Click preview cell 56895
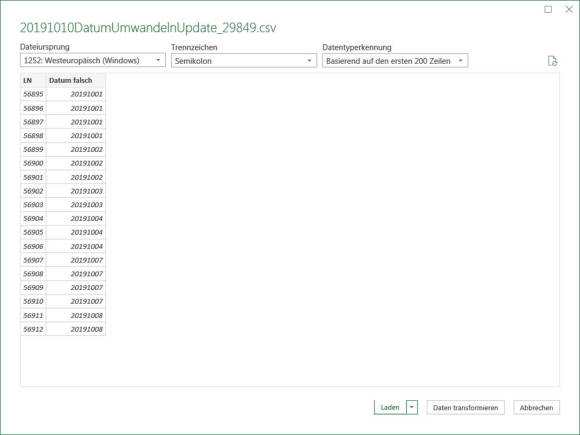 coord(33,94)
